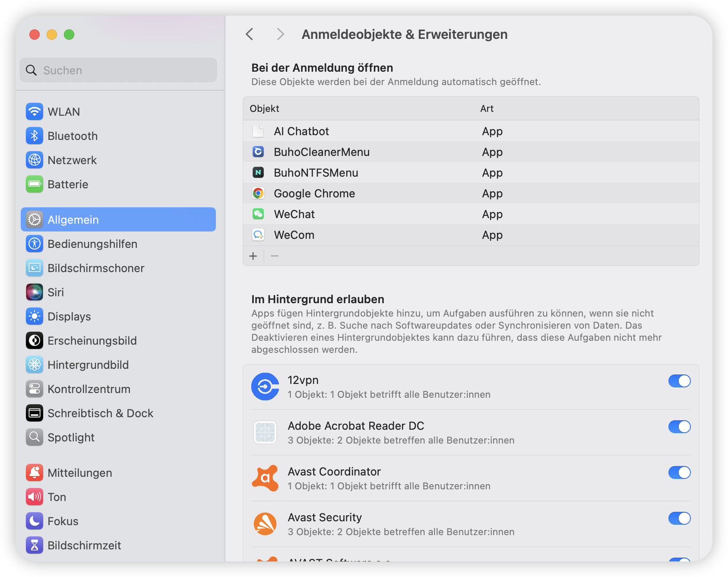
Task: Open the Allgemein settings section
Action: pyautogui.click(x=118, y=219)
